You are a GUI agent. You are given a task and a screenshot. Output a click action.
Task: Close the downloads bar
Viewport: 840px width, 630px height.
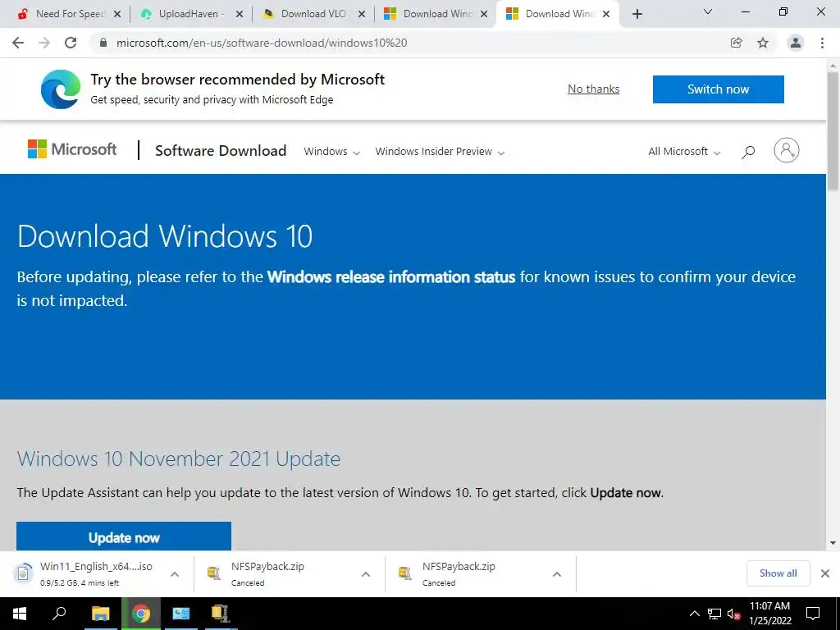[x=825, y=573]
